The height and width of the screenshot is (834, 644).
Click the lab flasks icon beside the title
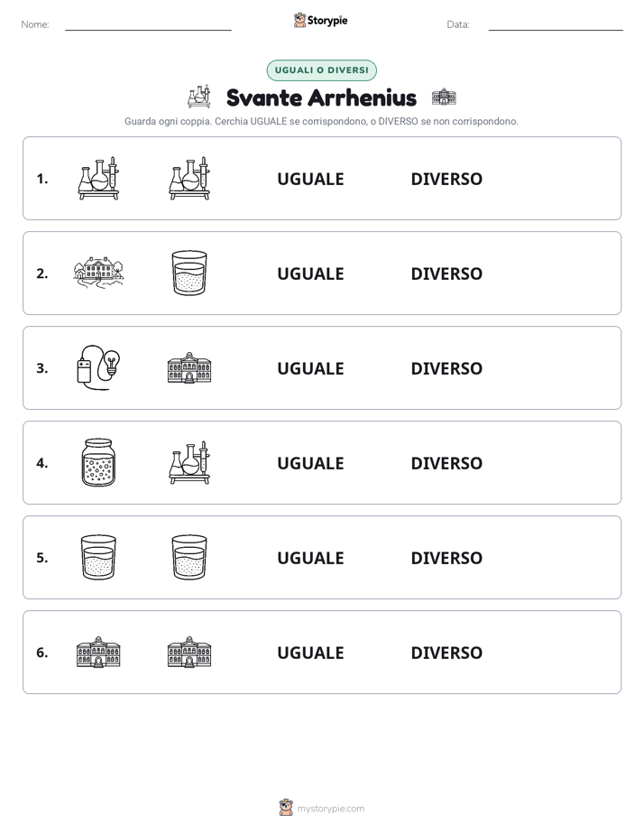click(199, 97)
